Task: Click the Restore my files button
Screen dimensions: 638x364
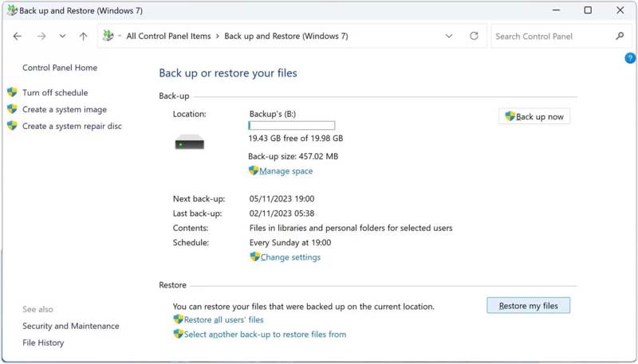Action: [x=528, y=306]
